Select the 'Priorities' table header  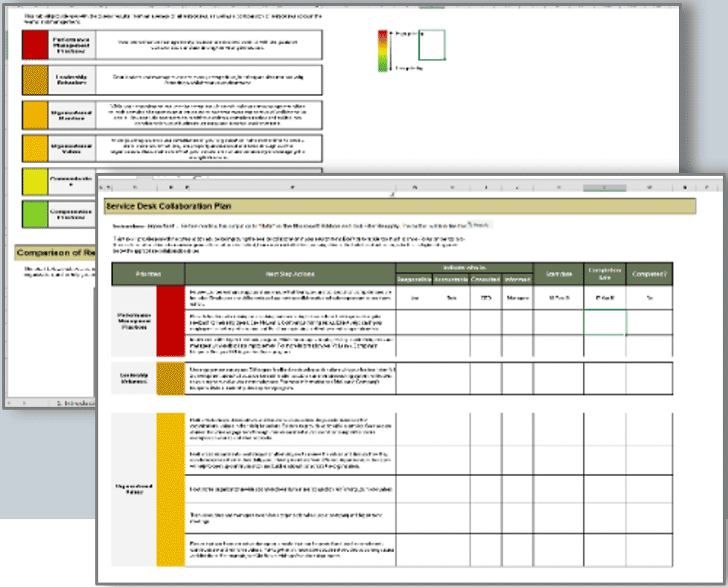[x=148, y=274]
